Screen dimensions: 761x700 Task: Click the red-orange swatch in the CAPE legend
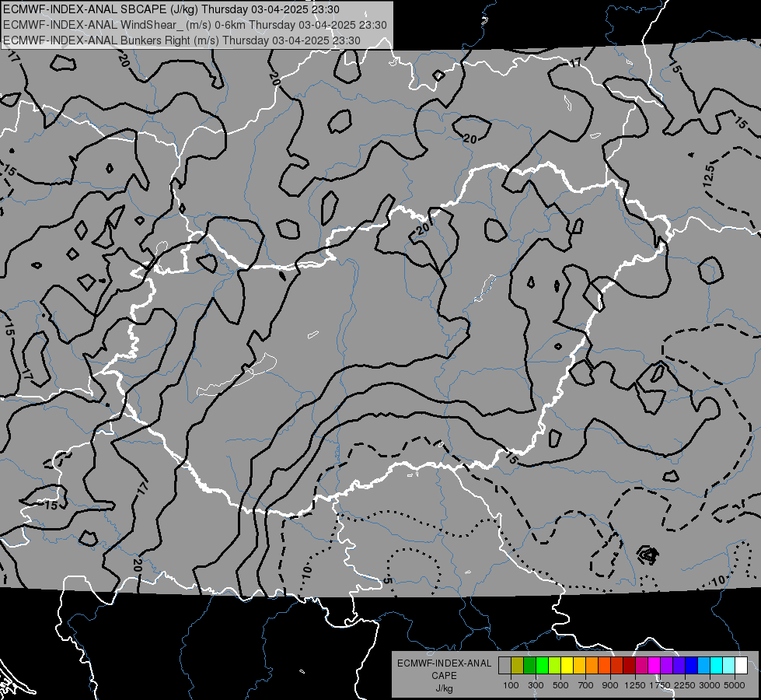[x=604, y=666]
